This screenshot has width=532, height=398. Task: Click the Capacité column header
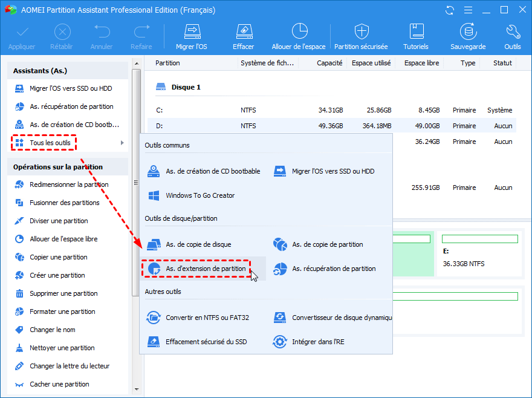click(329, 63)
